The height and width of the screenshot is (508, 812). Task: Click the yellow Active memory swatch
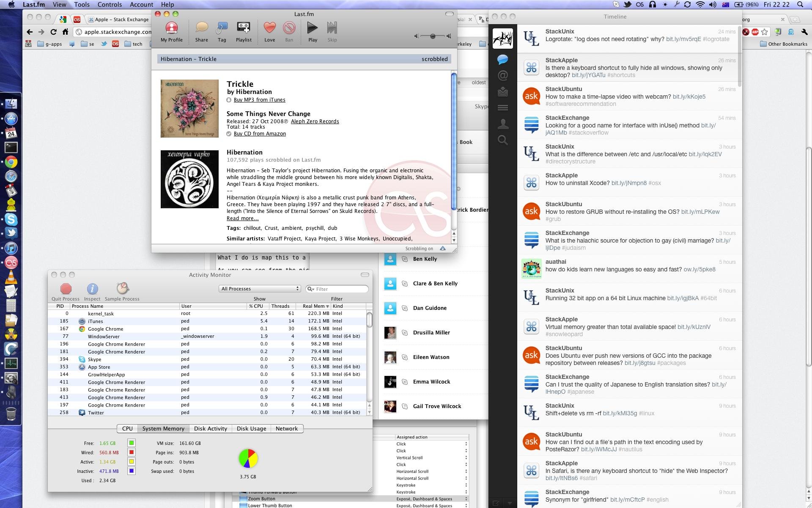[132, 461]
